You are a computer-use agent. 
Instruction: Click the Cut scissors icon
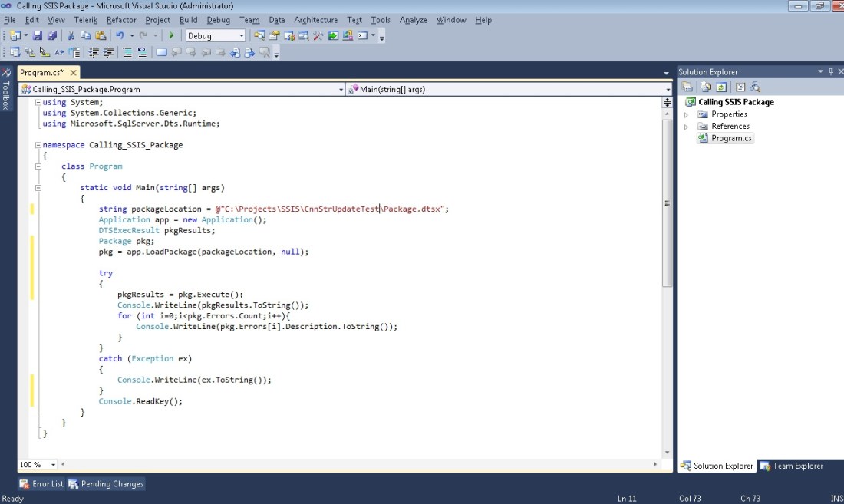tap(71, 35)
